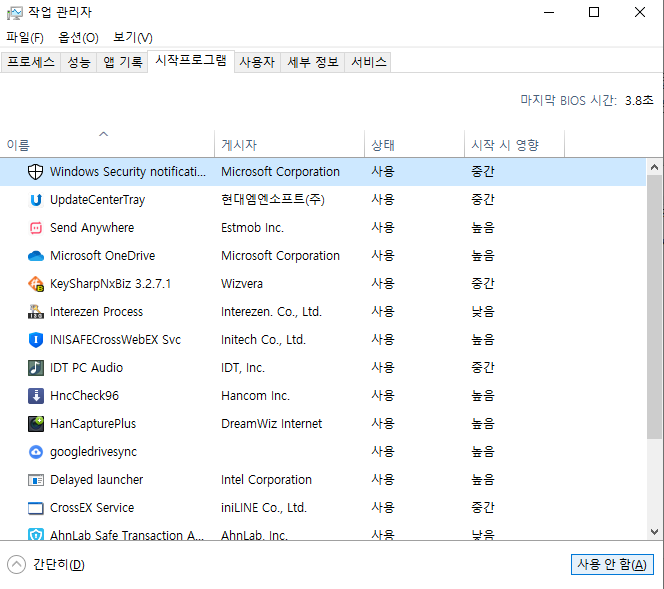
Task: Click the 낮음 impact value for Interezen Process
Action: click(x=483, y=312)
